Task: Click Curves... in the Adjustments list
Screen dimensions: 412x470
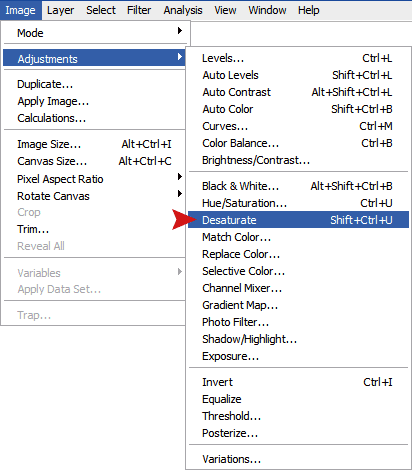Action: 298,126
